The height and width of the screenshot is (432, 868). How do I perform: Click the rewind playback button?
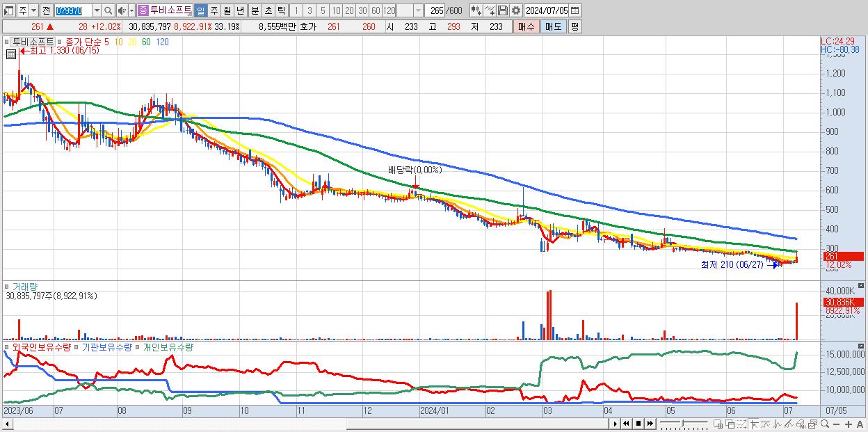[x=626, y=424]
